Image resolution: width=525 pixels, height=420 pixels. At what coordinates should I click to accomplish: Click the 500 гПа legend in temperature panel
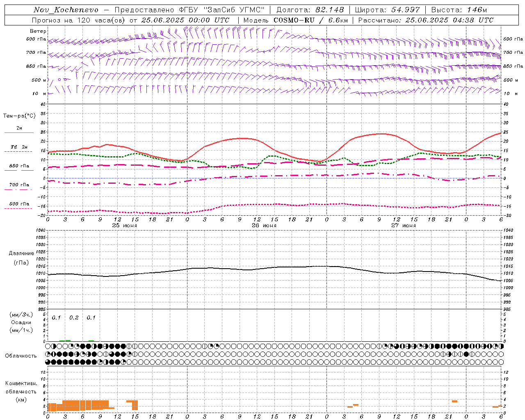19,204
